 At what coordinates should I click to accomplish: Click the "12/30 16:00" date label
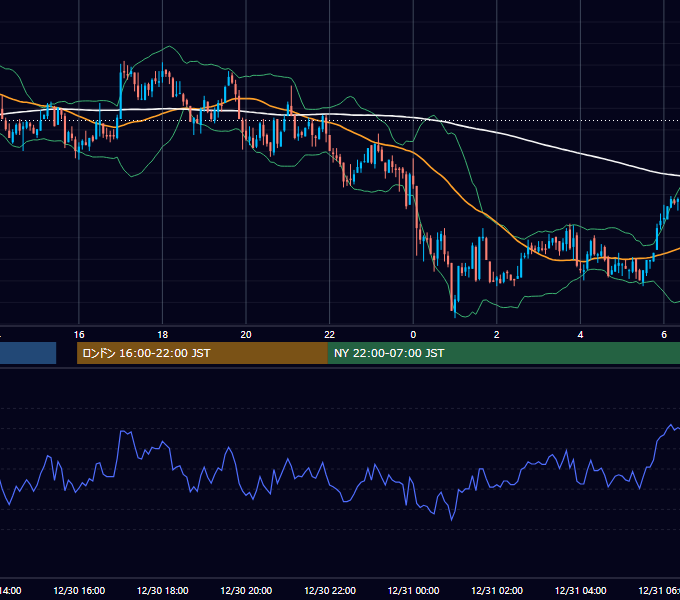(x=79, y=590)
